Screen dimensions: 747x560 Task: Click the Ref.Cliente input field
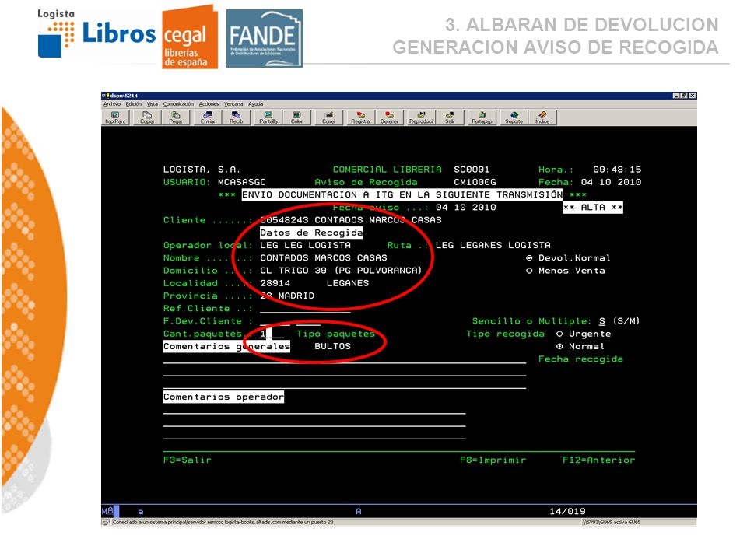305,309
